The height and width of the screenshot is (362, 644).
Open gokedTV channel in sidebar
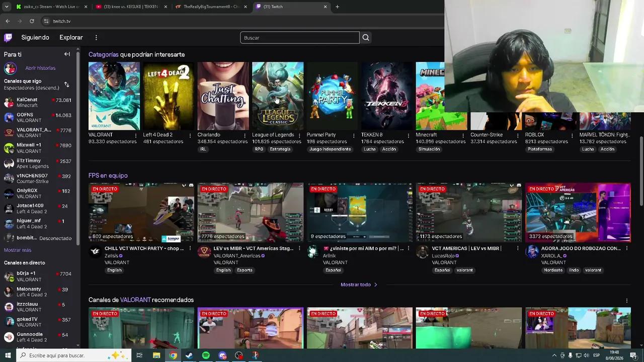(x=39, y=322)
